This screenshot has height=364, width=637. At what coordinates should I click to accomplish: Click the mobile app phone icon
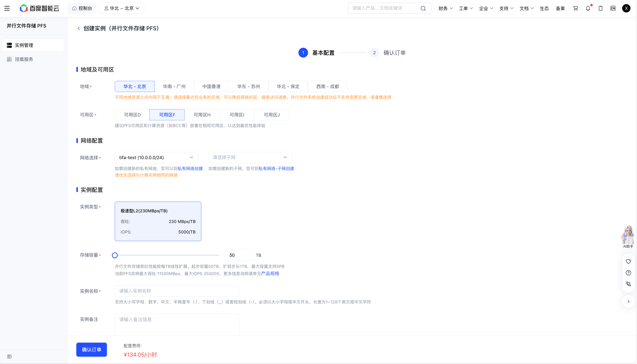(601, 8)
